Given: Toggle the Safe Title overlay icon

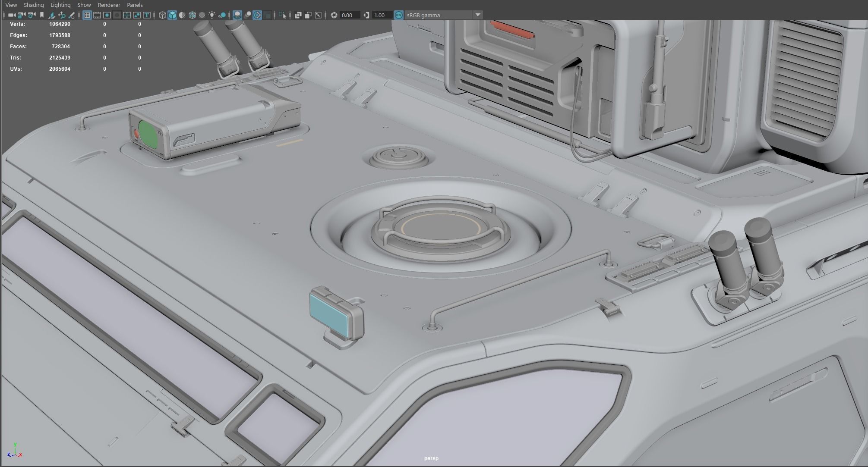Looking at the screenshot, I should (147, 15).
